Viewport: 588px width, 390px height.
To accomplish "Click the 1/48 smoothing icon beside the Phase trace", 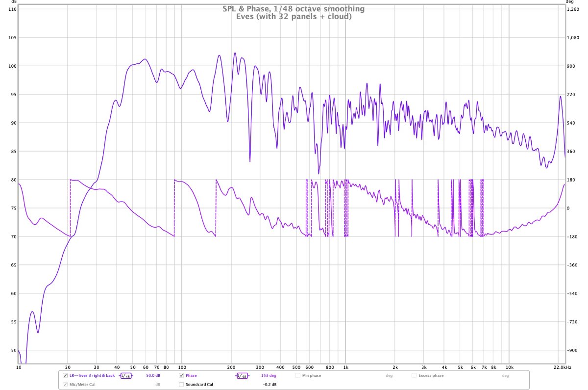I will (242, 376).
